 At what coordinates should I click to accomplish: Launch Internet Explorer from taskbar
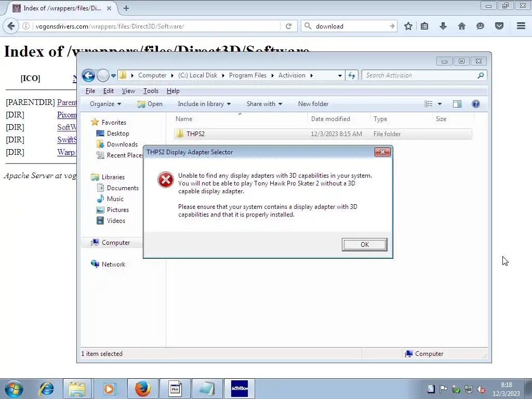click(x=46, y=389)
